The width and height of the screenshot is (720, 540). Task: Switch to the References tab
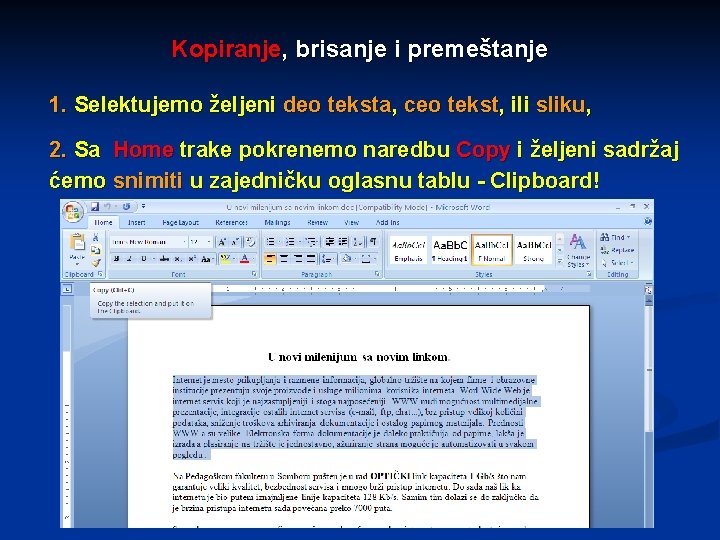[231, 222]
